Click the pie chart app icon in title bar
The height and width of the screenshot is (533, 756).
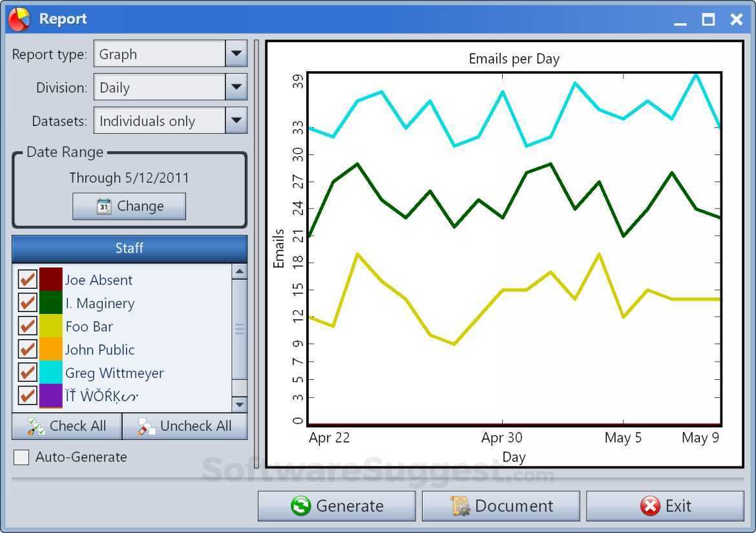coord(19,19)
